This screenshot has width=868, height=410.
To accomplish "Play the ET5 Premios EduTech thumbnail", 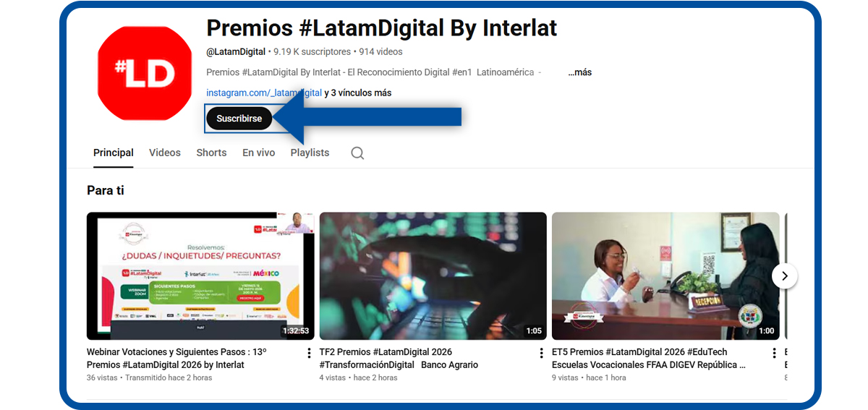I will point(665,276).
